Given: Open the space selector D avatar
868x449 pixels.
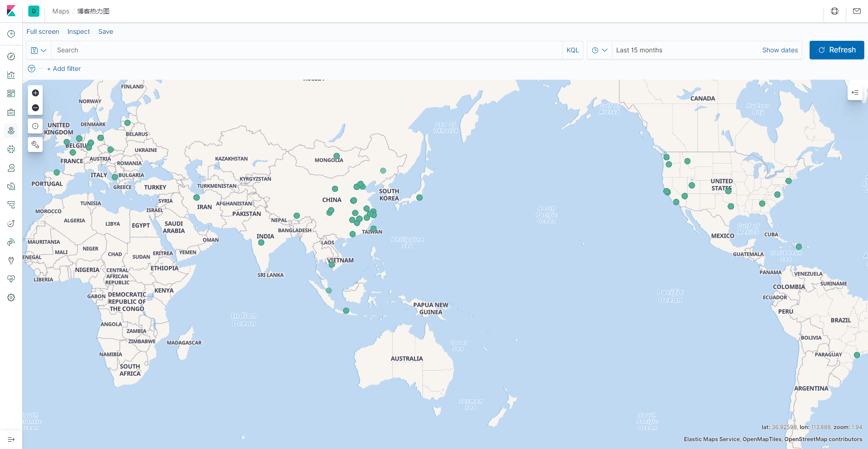Looking at the screenshot, I should 34,11.
